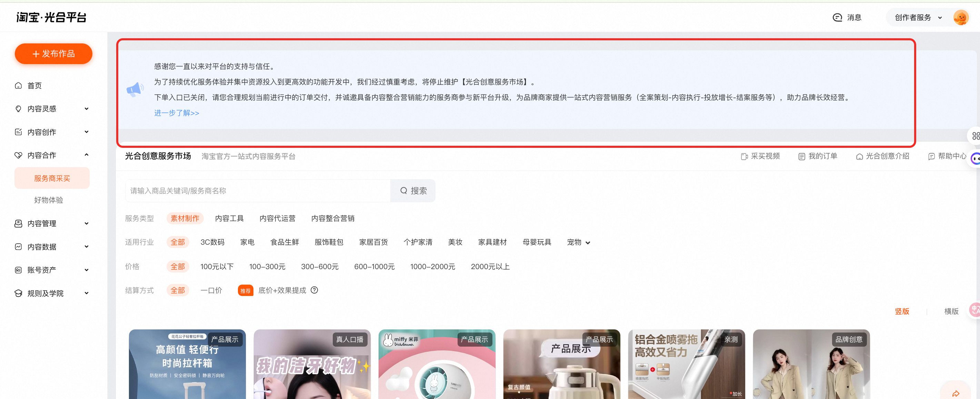
Task: Expand the 规则及学院 menu chevron
Action: [86, 293]
